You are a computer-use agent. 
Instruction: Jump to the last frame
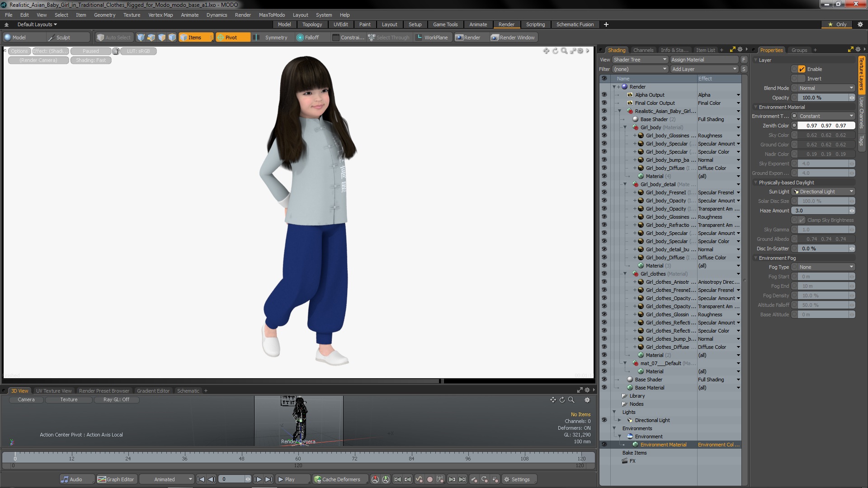tap(269, 479)
